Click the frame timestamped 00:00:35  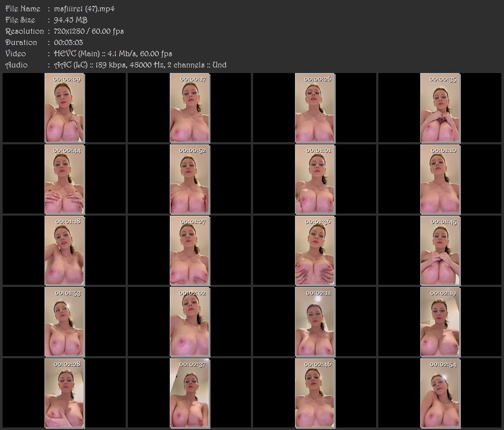point(440,108)
